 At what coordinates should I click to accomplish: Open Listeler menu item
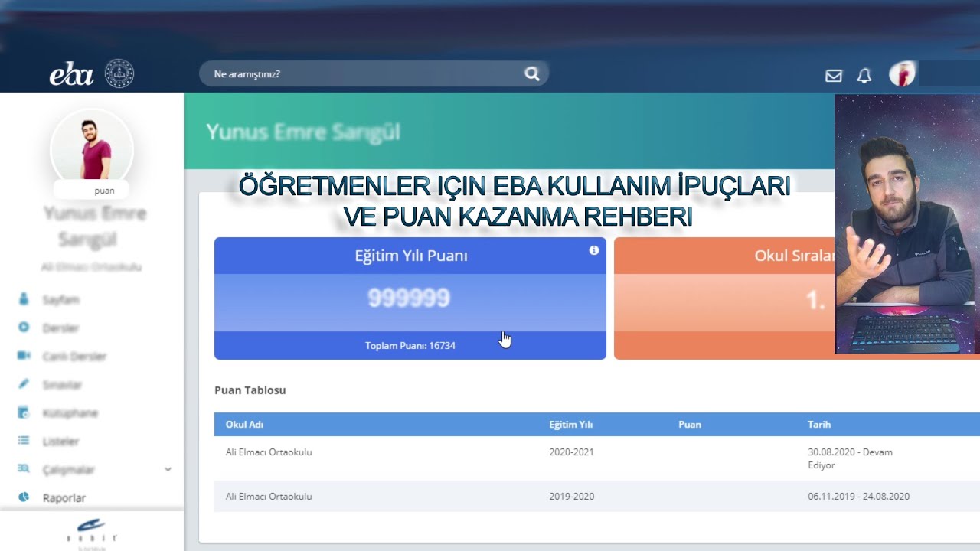click(61, 442)
